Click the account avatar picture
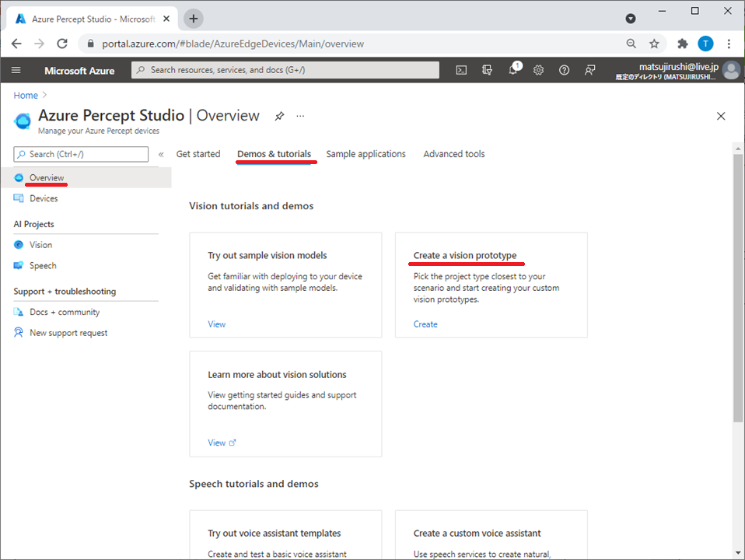The width and height of the screenshot is (745, 560). pyautogui.click(x=731, y=70)
